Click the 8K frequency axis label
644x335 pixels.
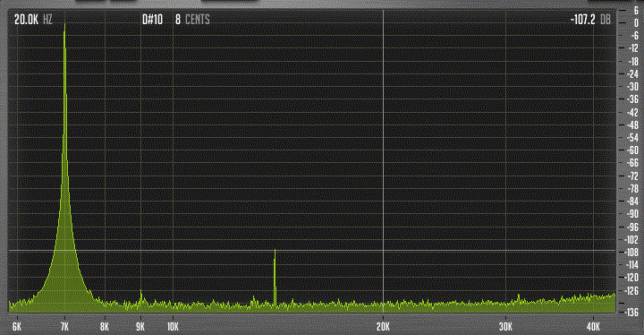click(105, 327)
